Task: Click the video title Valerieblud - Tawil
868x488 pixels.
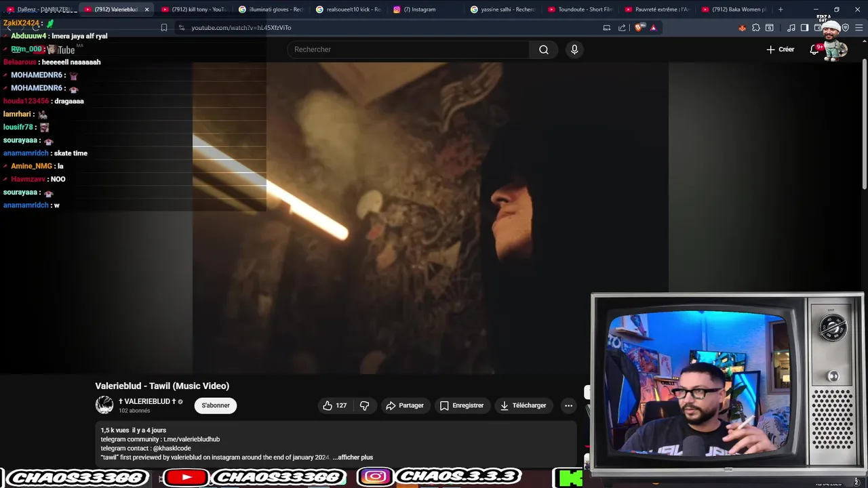Action: click(162, 386)
